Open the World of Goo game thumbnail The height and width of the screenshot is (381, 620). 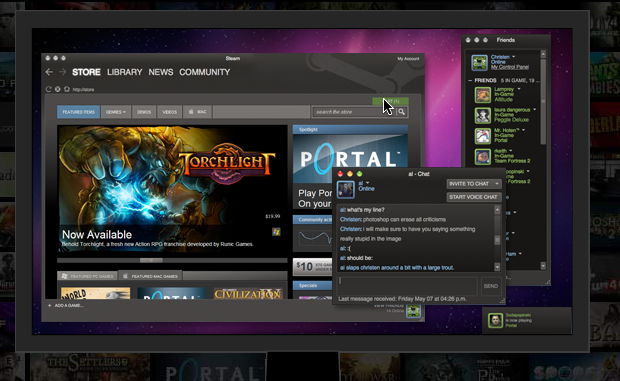[95, 293]
